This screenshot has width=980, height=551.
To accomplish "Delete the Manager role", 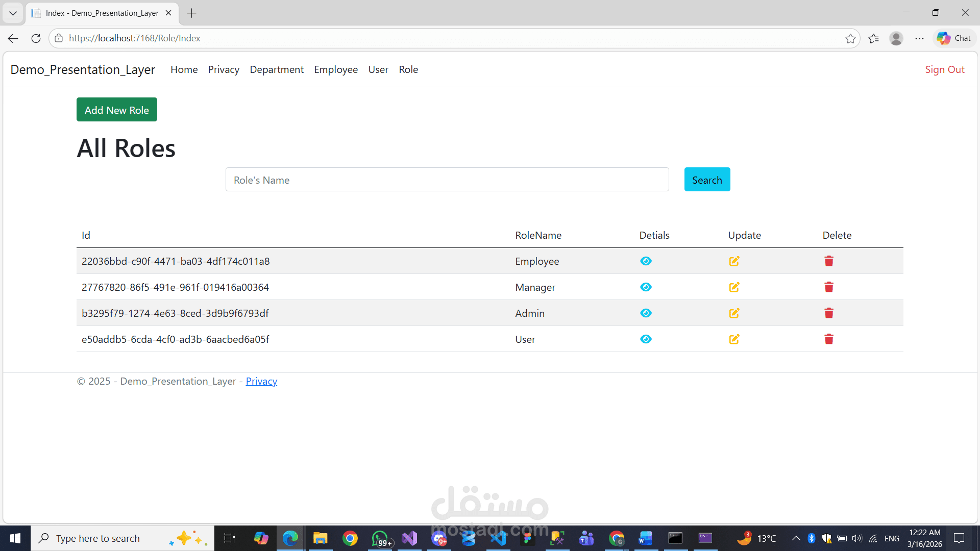I will coord(828,287).
